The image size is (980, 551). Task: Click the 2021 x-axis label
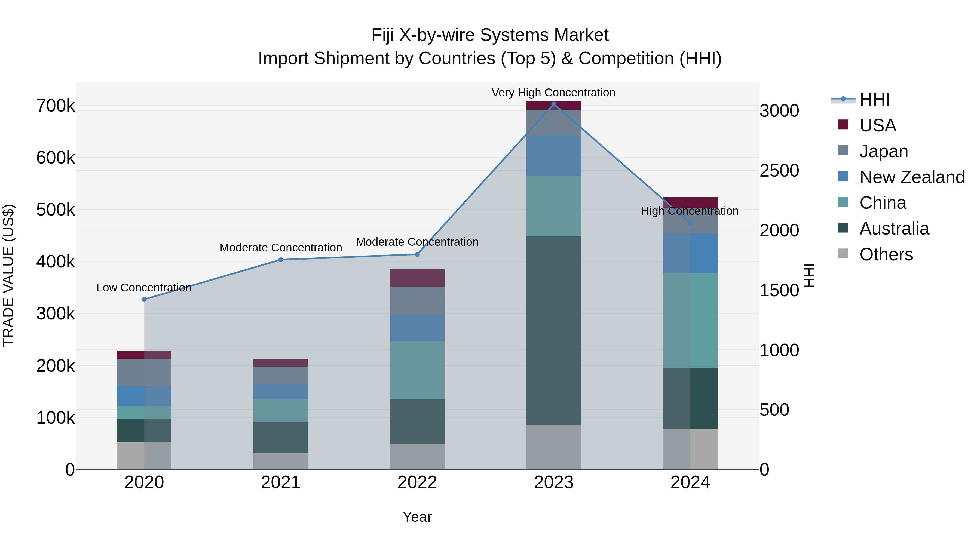pos(281,482)
